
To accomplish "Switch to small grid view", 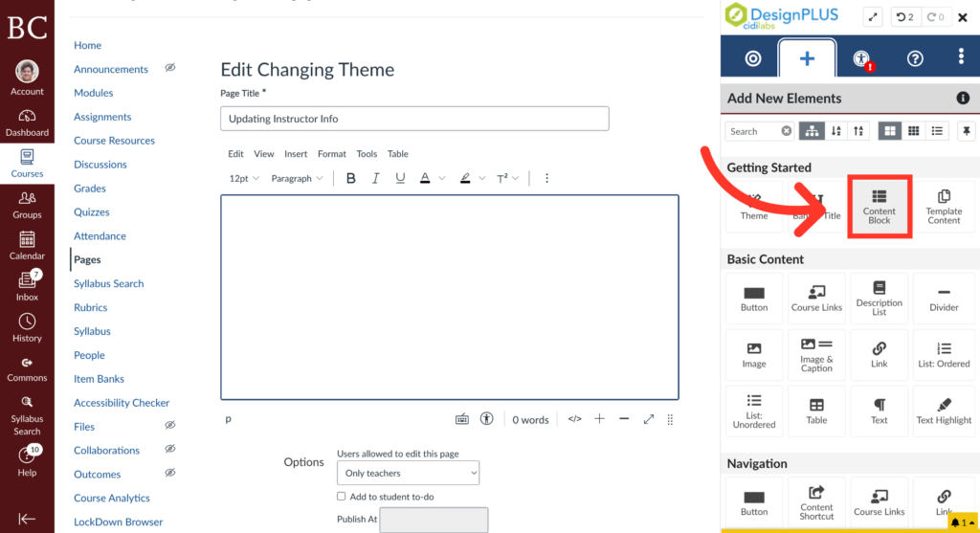I will [913, 130].
